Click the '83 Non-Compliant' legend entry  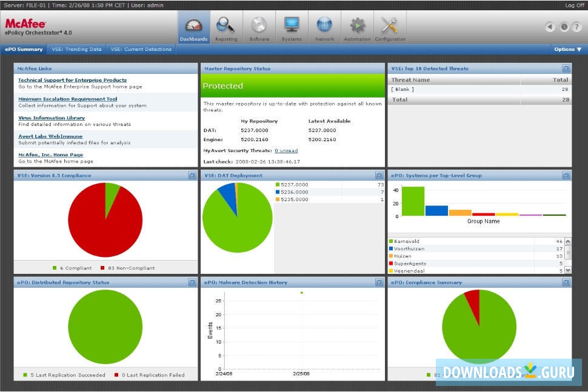tap(127, 268)
